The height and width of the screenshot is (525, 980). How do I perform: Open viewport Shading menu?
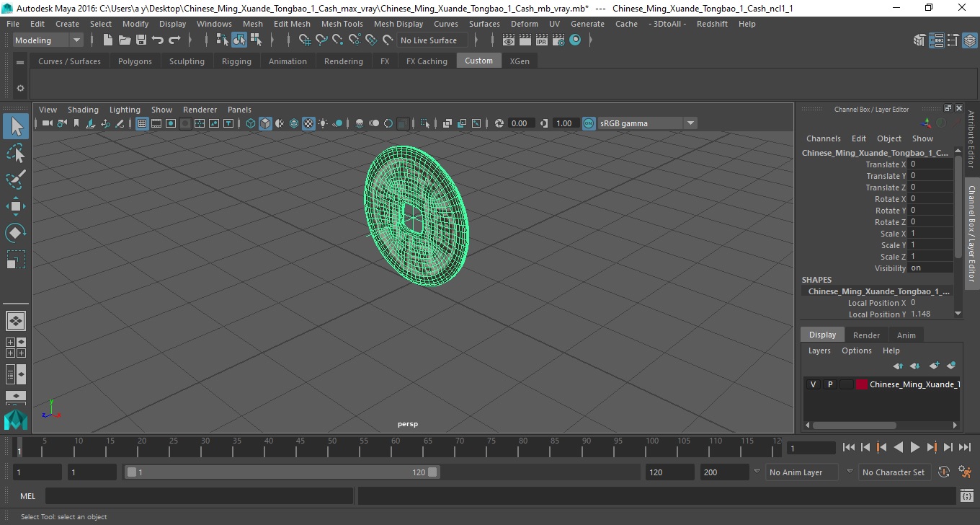coord(83,110)
